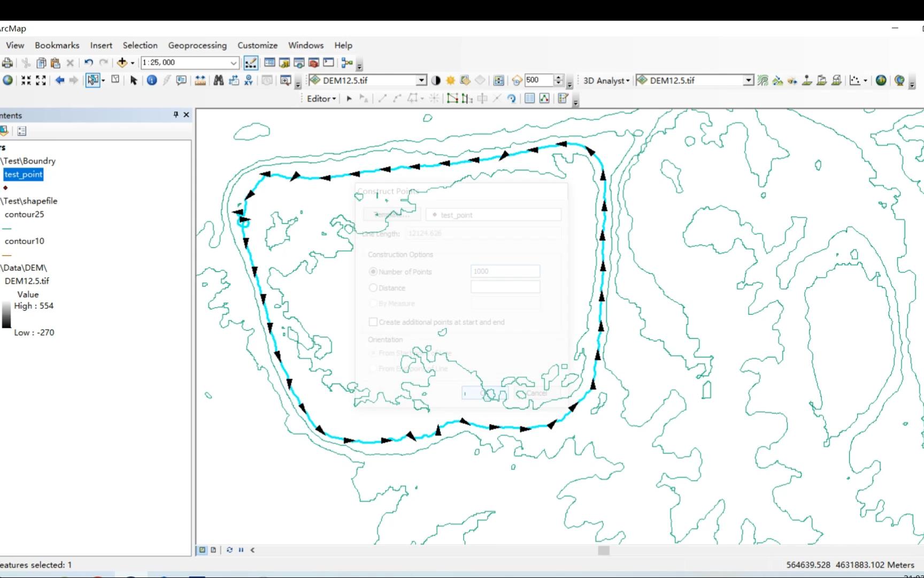Zoom to Full Extent with the globe icon

(7, 81)
